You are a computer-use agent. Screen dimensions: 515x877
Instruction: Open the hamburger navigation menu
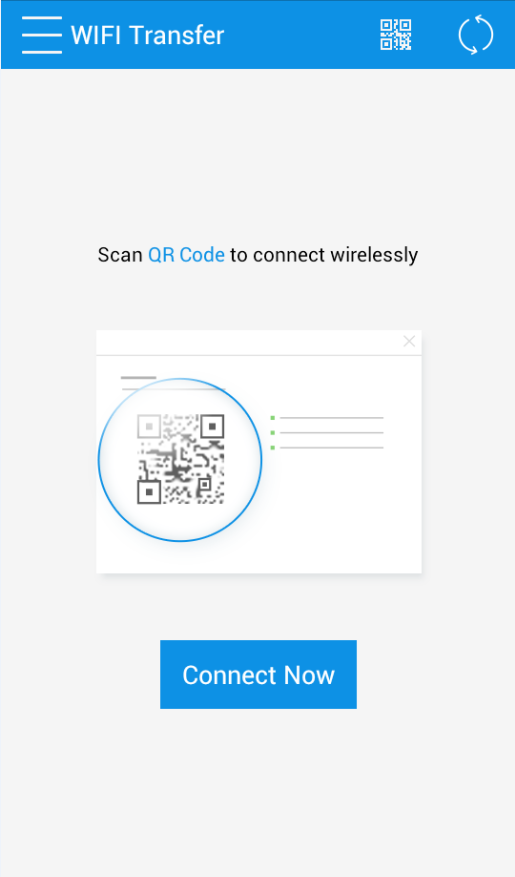(42, 35)
